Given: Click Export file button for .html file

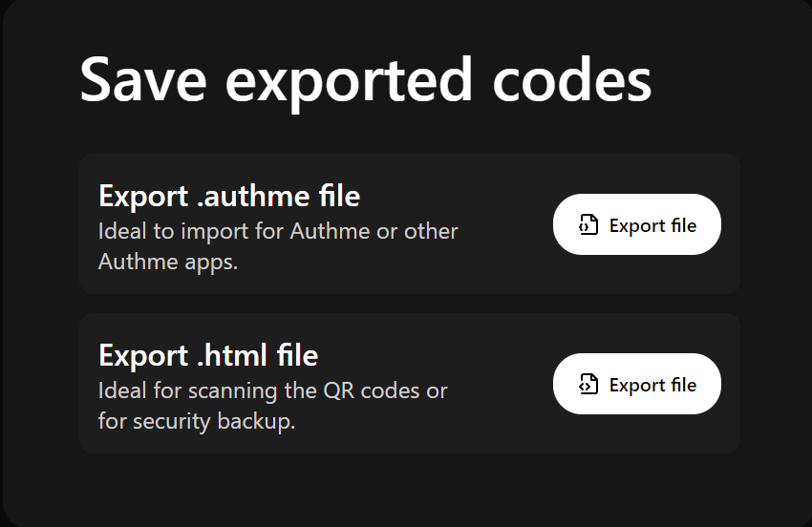Looking at the screenshot, I should (636, 384).
